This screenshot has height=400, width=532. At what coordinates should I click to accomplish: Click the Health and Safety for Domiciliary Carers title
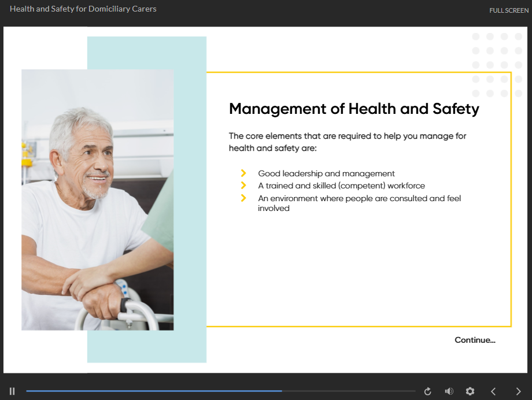coord(83,9)
